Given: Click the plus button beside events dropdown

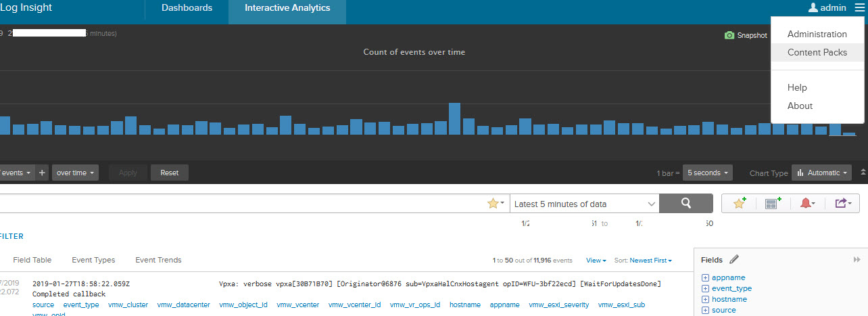Looking at the screenshot, I should (x=42, y=173).
